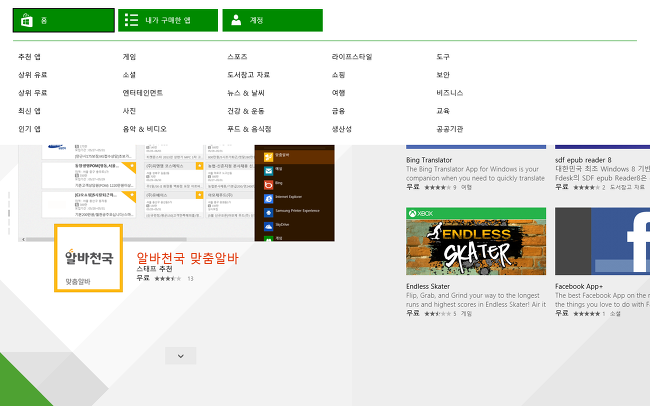Choose the 뉴스 & 날씨 category
650x406 pixels.
tap(245, 93)
